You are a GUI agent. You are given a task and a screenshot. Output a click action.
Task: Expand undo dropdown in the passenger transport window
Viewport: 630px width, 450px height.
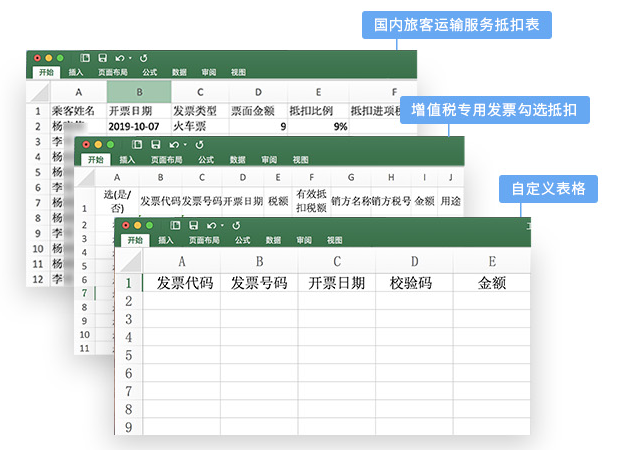click(x=130, y=60)
